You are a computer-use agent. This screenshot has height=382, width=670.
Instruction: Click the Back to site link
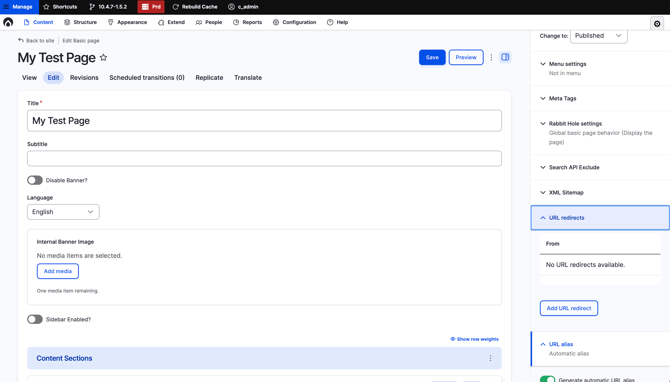[x=36, y=41]
